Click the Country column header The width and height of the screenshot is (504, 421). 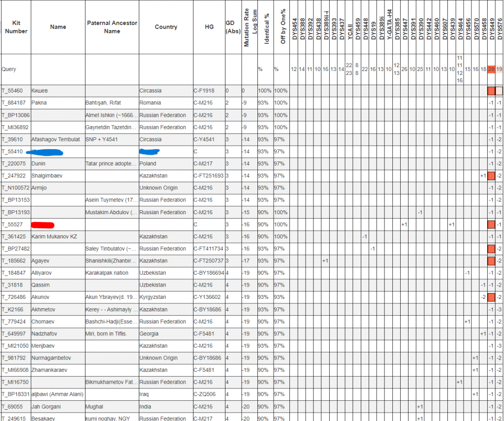pos(166,27)
